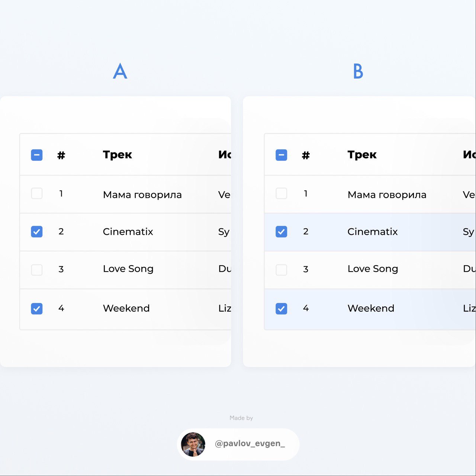Uncheck the Cinematix row in table A
This screenshot has width=476, height=476.
(x=37, y=232)
